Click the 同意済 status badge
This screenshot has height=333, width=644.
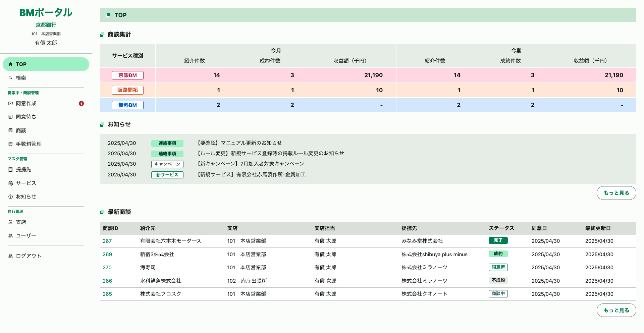click(x=498, y=267)
